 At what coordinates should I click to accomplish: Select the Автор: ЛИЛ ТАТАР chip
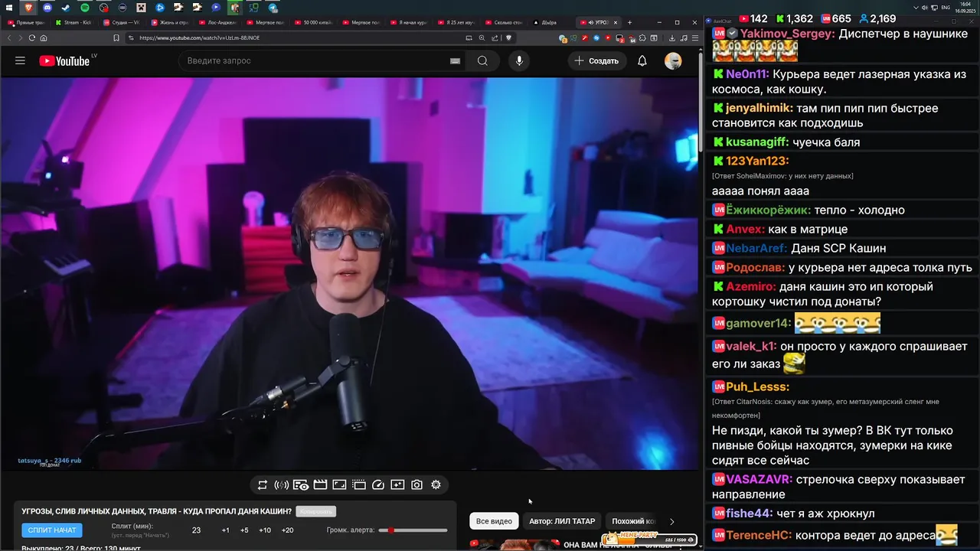click(x=562, y=521)
